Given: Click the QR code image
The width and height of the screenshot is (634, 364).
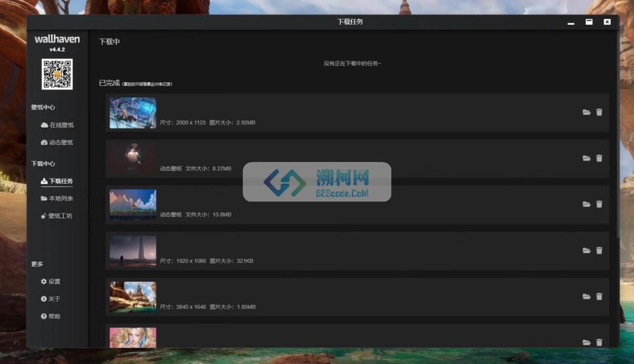Looking at the screenshot, I should click(57, 74).
